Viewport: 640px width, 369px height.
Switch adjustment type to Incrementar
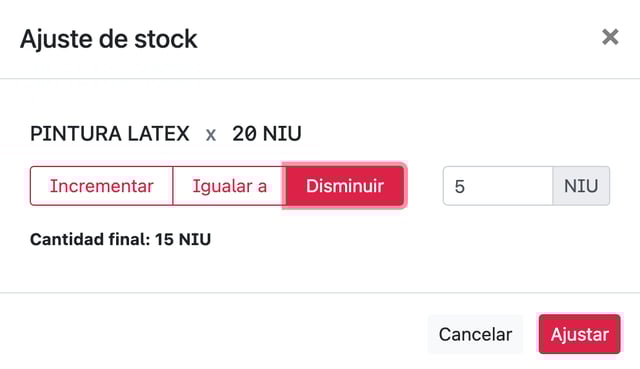[x=102, y=186]
